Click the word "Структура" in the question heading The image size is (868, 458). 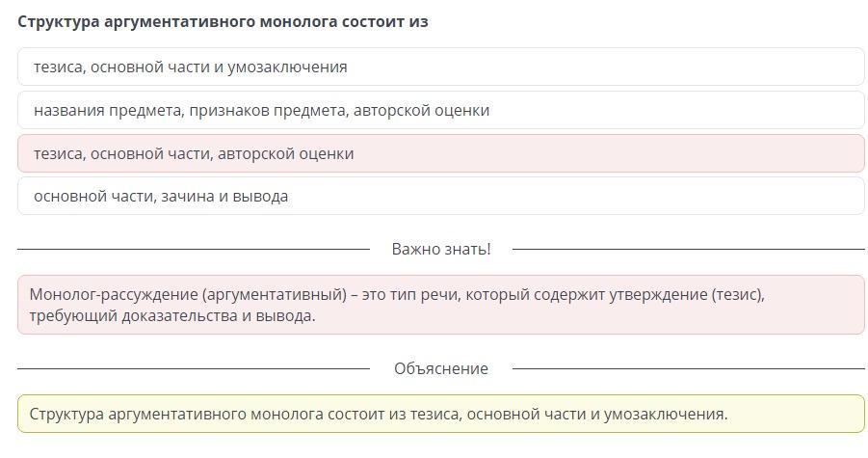[60, 21]
